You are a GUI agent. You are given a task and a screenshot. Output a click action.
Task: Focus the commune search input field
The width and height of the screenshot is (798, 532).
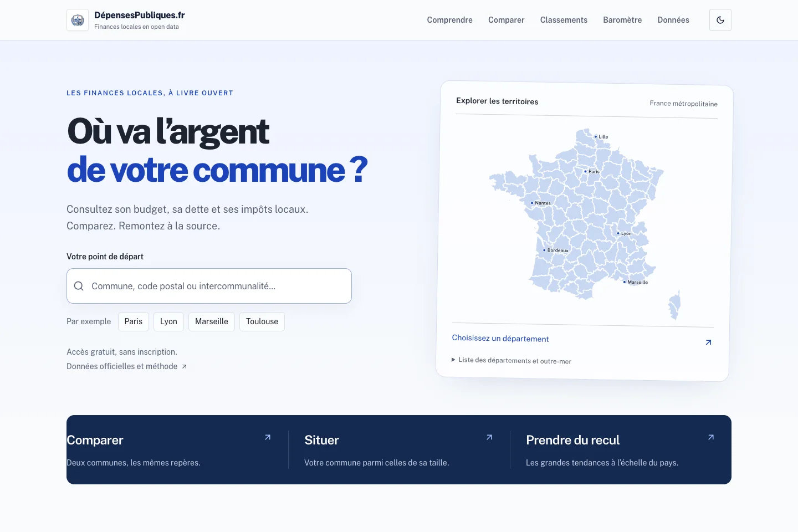tap(209, 286)
